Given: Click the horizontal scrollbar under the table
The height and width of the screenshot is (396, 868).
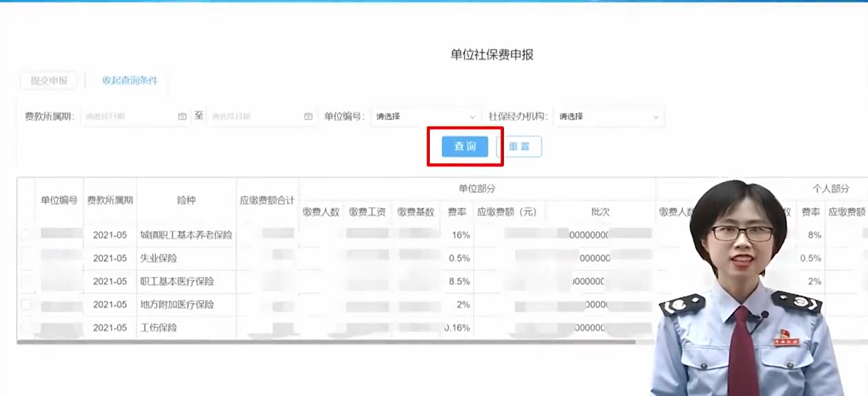Looking at the screenshot, I should click(x=326, y=342).
